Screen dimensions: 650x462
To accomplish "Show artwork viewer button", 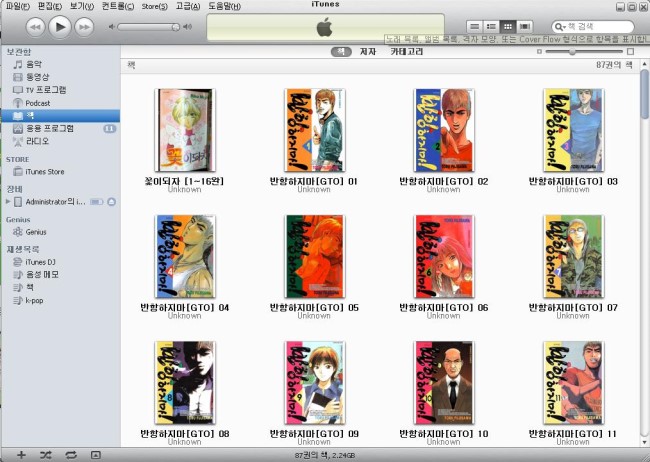I will (x=96, y=455).
